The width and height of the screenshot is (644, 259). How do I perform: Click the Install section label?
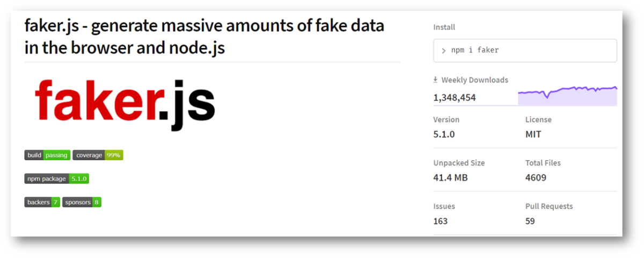pyautogui.click(x=444, y=27)
